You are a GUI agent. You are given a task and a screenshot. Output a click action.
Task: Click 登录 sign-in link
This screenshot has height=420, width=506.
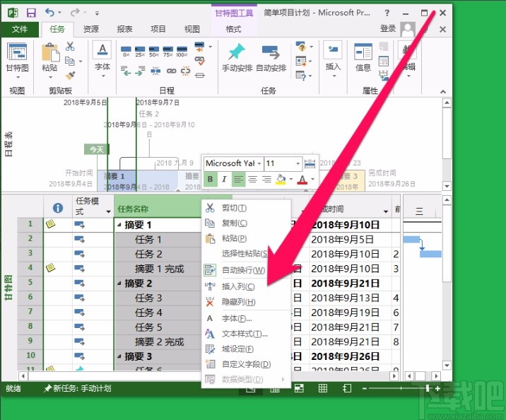point(388,28)
